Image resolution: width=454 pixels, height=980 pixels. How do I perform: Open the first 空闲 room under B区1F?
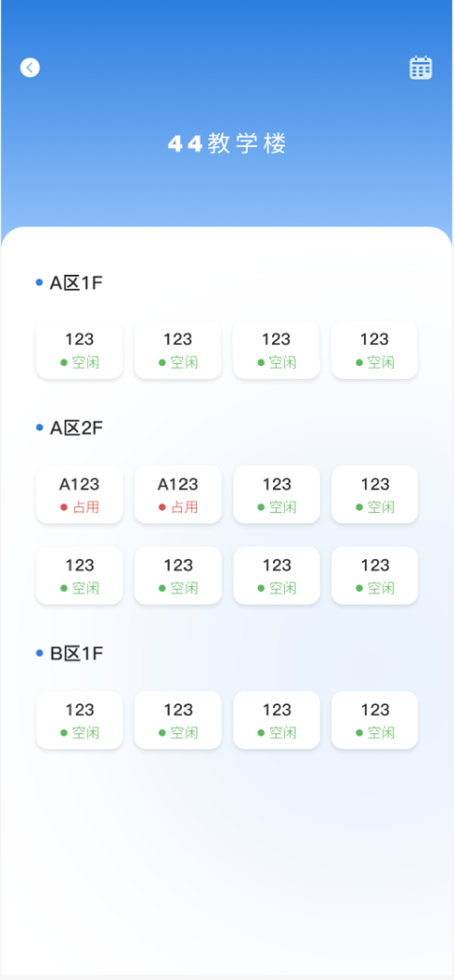point(80,720)
